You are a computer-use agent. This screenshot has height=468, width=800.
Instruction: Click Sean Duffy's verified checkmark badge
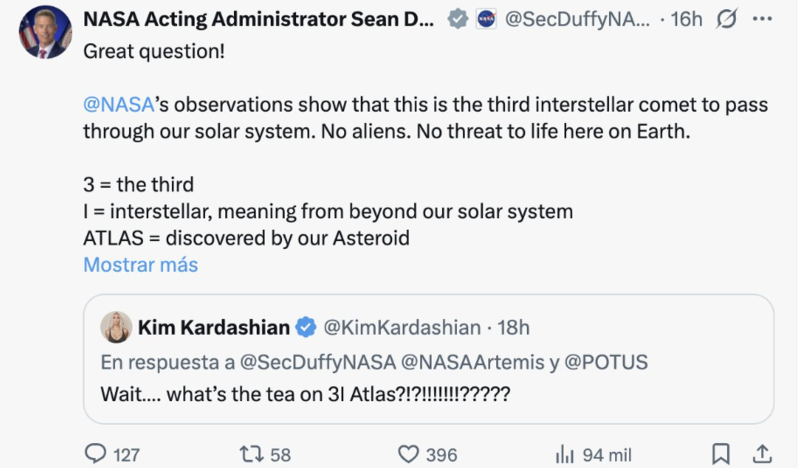pos(457,19)
